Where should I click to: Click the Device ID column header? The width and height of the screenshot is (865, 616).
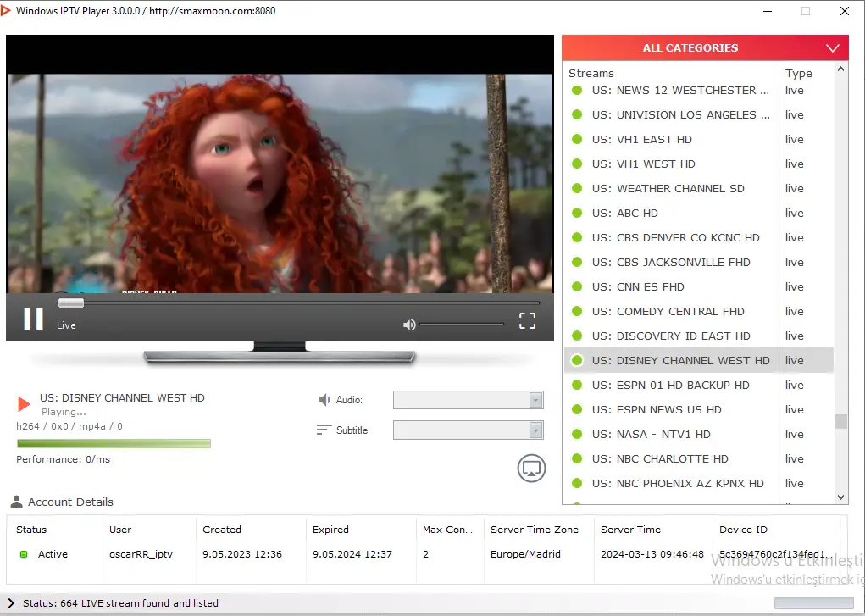(743, 530)
